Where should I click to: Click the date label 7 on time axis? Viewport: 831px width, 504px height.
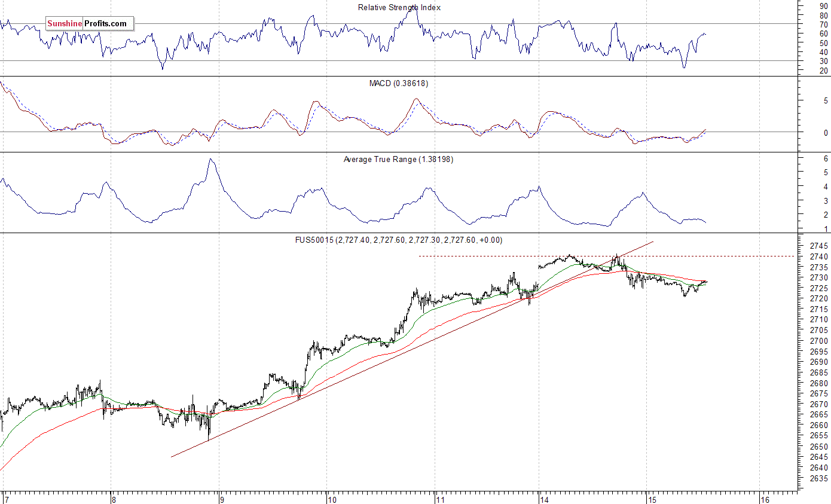(6, 499)
